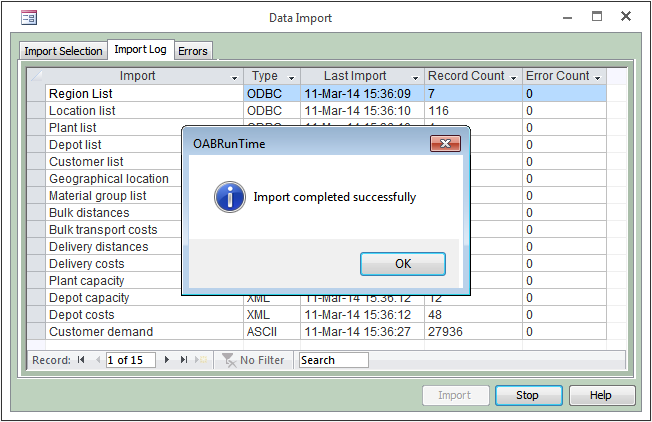The height and width of the screenshot is (422, 652).
Task: Switch to the Import Selection tab
Action: 63,51
